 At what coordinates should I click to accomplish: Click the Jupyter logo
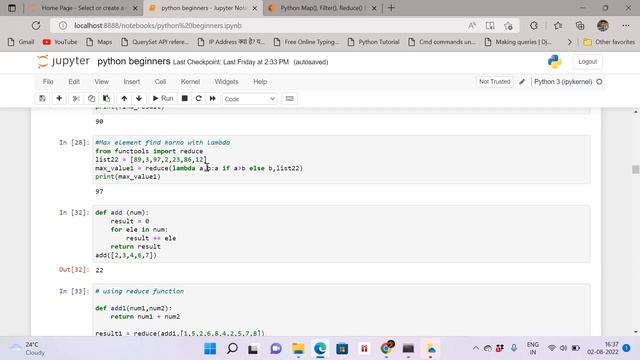pyautogui.click(x=63, y=62)
